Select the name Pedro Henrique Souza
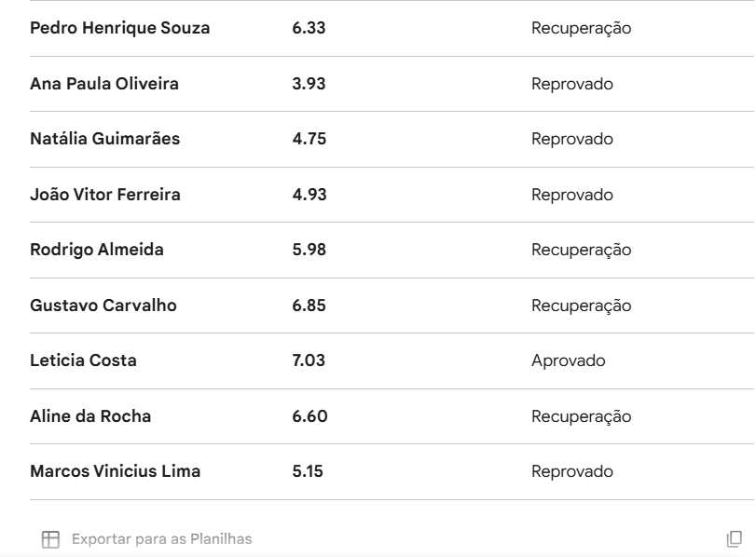This screenshot has height=557, width=756. click(x=120, y=29)
